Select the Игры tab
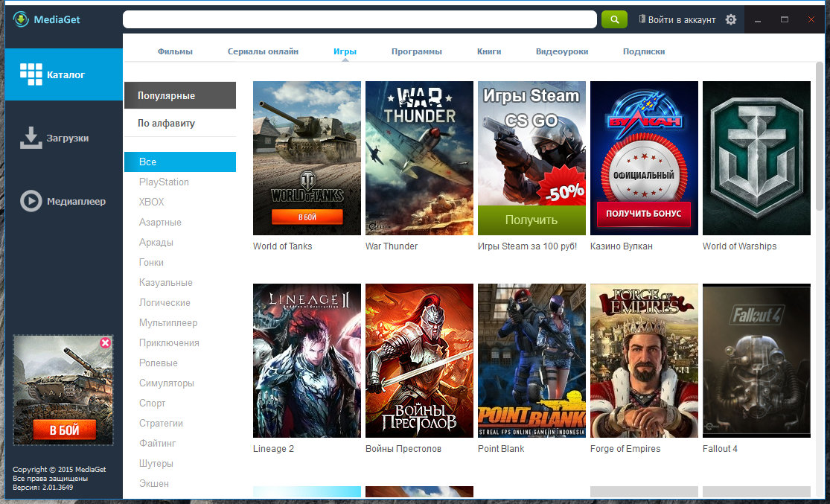The image size is (830, 504). click(345, 51)
